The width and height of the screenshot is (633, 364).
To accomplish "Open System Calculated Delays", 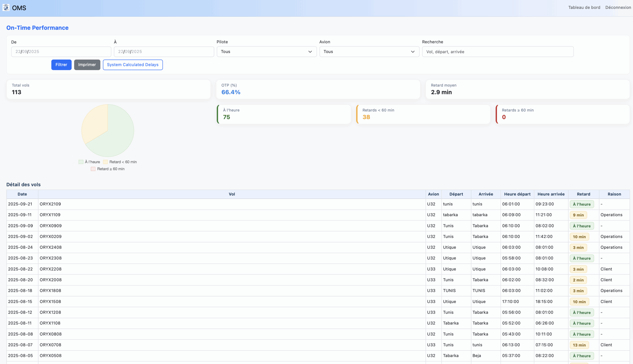I will pyautogui.click(x=133, y=65).
